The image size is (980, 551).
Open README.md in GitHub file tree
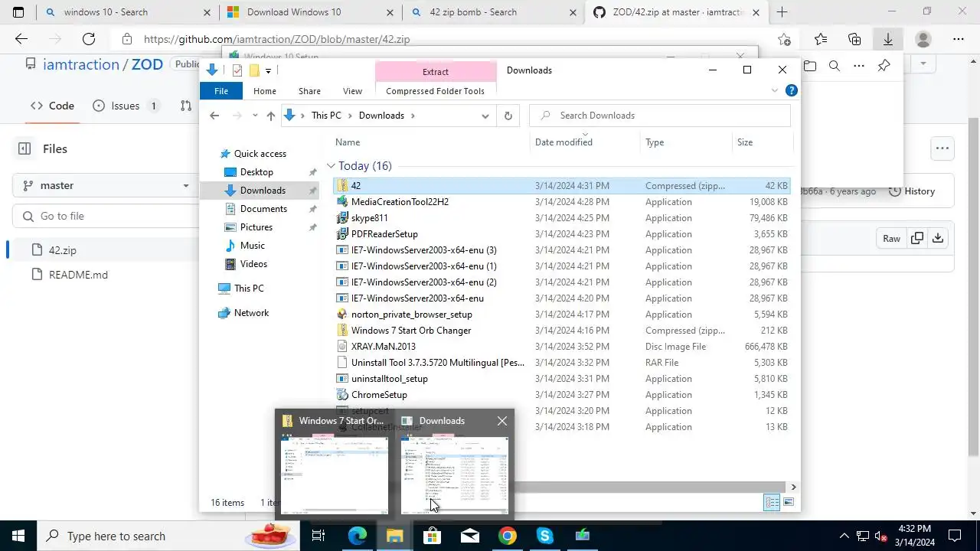(x=78, y=275)
